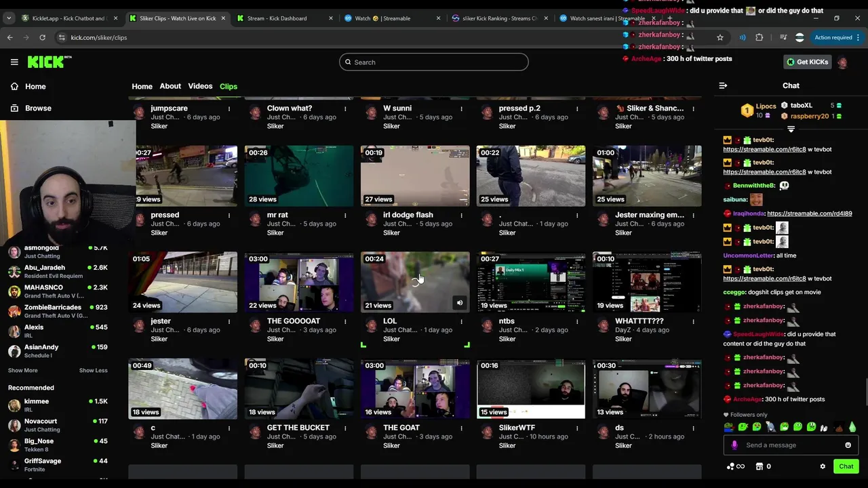
Task: View site information icon in address bar
Action: tap(62, 37)
